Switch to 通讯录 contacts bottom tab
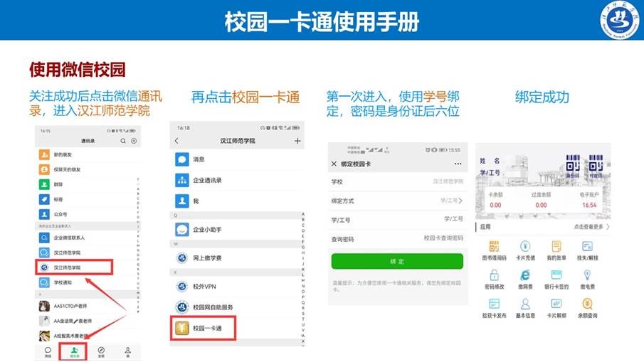The image size is (644, 362). click(x=74, y=352)
